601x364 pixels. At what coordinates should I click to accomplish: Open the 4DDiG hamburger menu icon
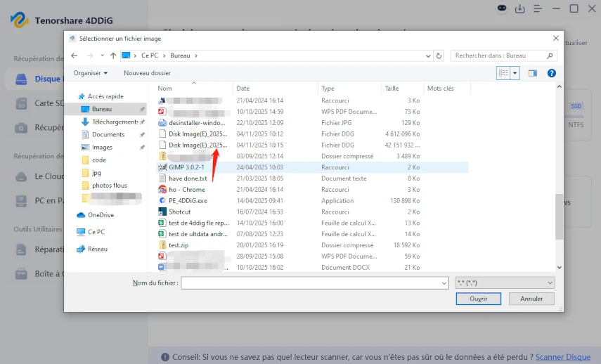click(538, 9)
